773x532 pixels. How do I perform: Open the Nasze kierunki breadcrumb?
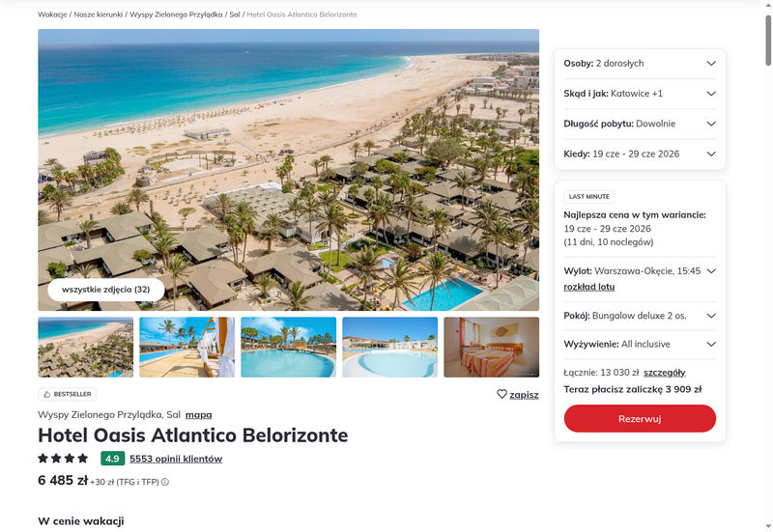click(x=99, y=14)
